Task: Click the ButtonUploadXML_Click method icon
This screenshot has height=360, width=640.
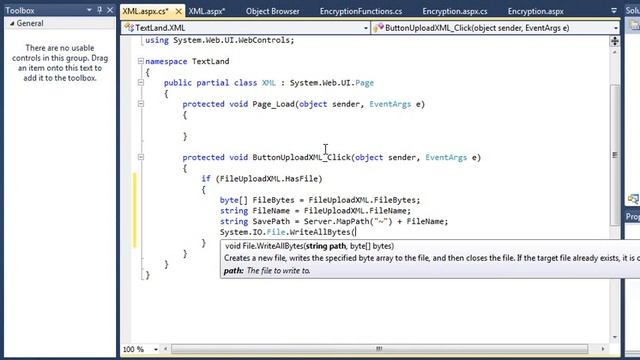Action: tap(378, 28)
